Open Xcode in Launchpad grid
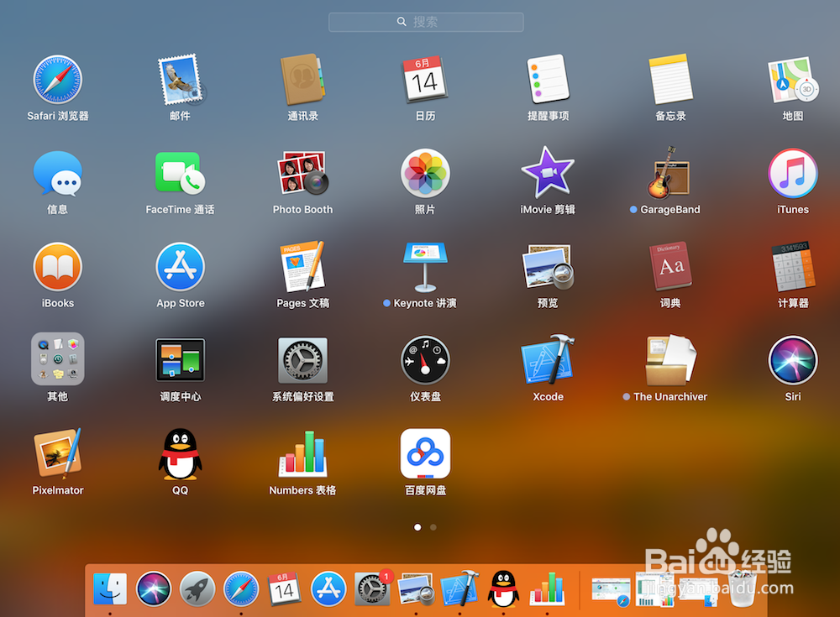Screen dimensions: 840x617 click(548, 359)
